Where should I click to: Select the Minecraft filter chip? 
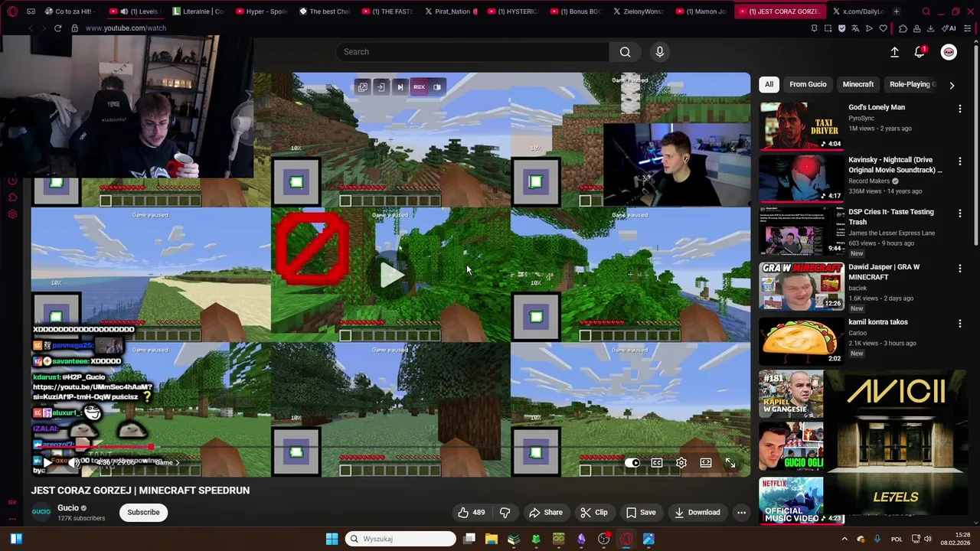(x=858, y=84)
